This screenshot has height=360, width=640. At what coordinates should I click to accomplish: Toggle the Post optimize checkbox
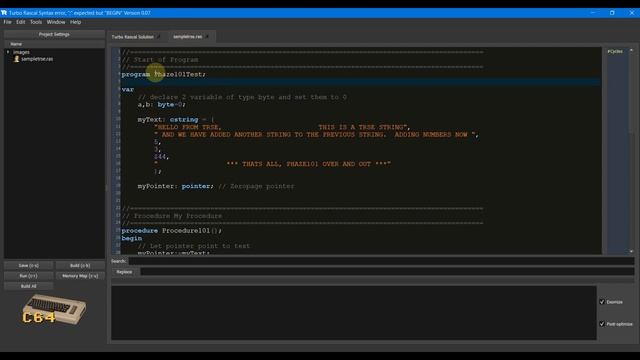pyautogui.click(x=602, y=324)
